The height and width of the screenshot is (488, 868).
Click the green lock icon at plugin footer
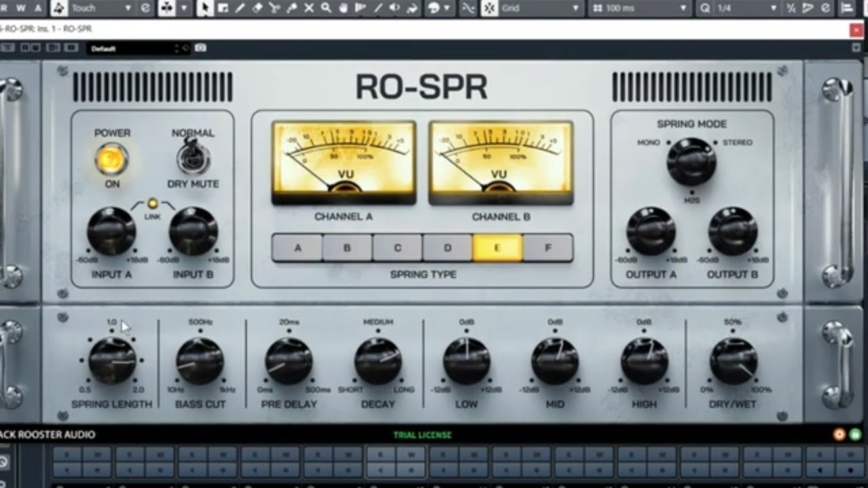tap(855, 434)
